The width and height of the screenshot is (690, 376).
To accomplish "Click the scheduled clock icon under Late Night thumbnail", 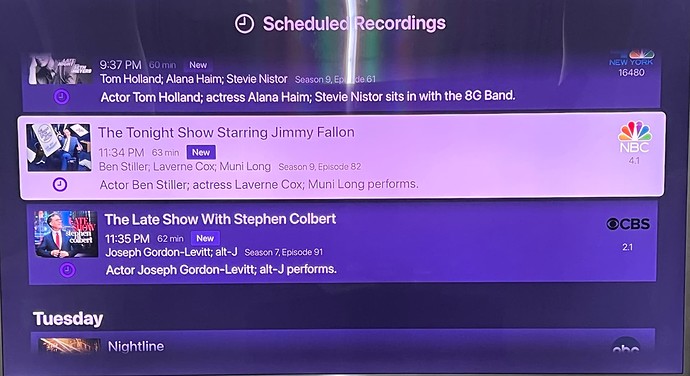I will pyautogui.click(x=62, y=96).
